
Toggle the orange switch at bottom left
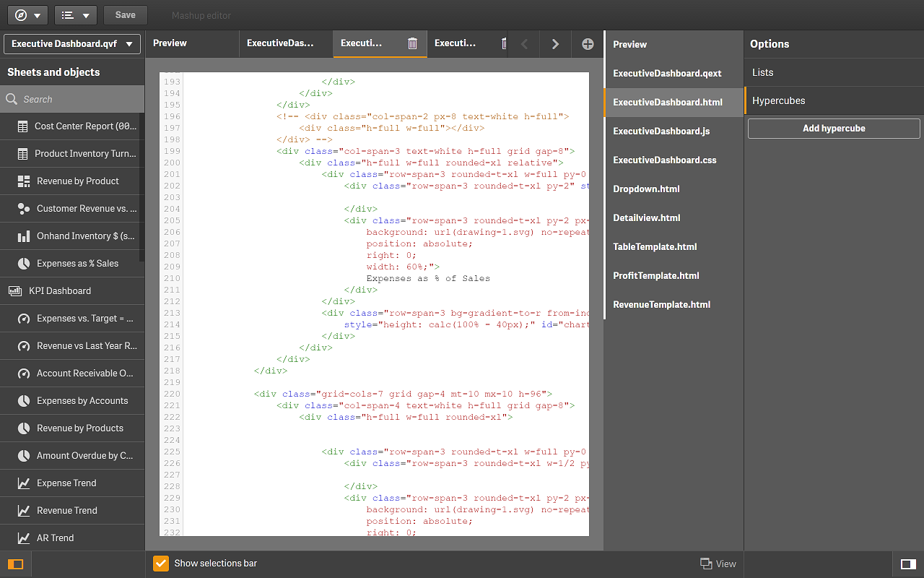point(15,564)
